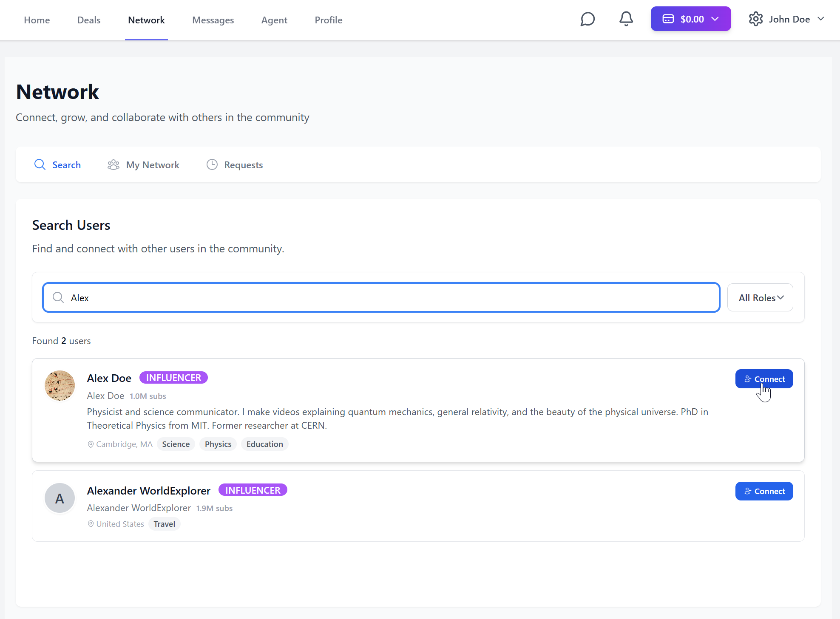Focus the user search field containing Alex
The image size is (840, 619).
(x=381, y=297)
